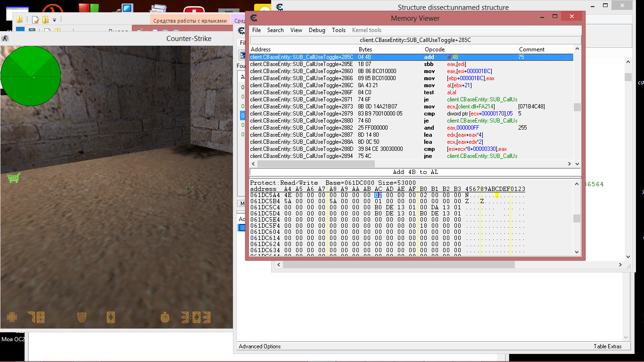Select the 'test al,al' instruction row
This screenshot has height=362, width=644.
click(411, 92)
